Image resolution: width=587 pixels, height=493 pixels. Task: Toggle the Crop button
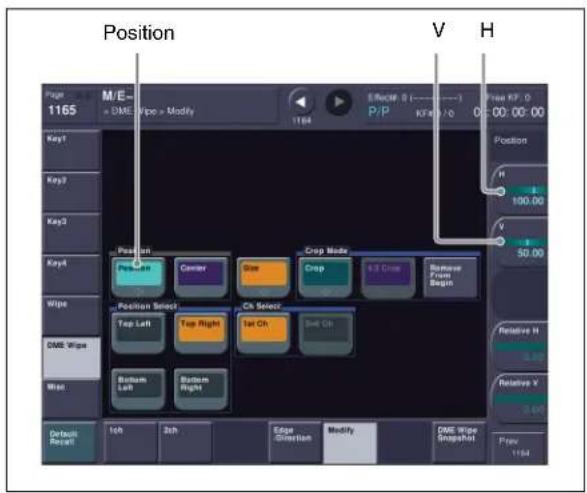pos(325,277)
